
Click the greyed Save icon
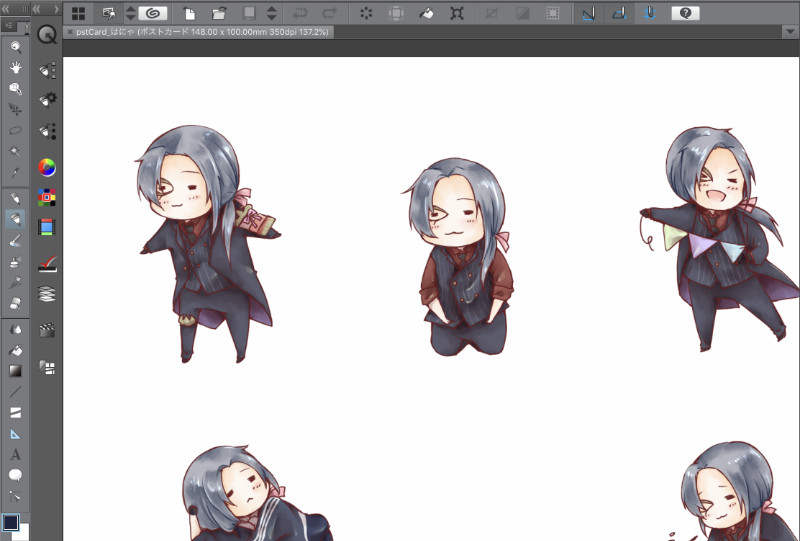pyautogui.click(x=249, y=13)
